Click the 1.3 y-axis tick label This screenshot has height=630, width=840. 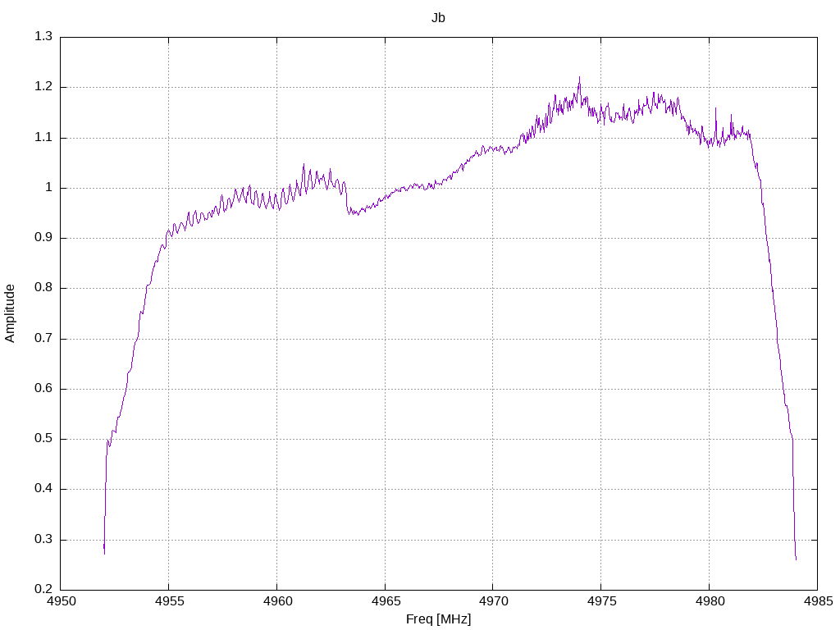43,37
